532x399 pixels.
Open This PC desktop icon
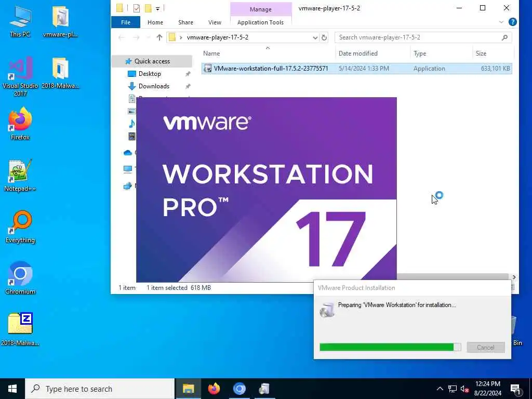pyautogui.click(x=20, y=21)
